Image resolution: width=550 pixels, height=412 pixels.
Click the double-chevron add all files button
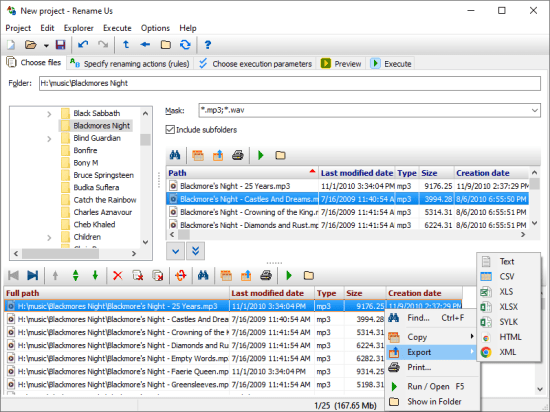[196, 251]
